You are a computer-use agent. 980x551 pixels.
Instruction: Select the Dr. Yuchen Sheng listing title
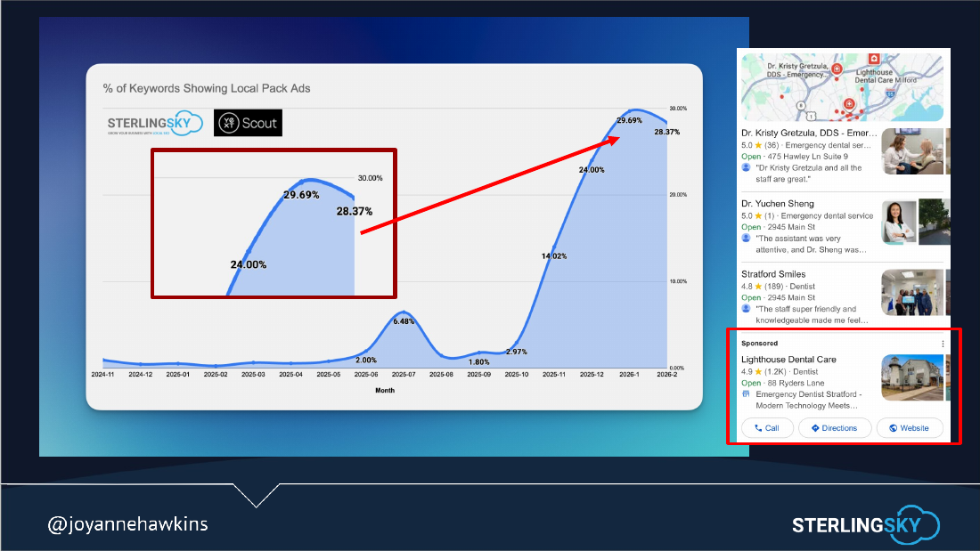coord(778,204)
